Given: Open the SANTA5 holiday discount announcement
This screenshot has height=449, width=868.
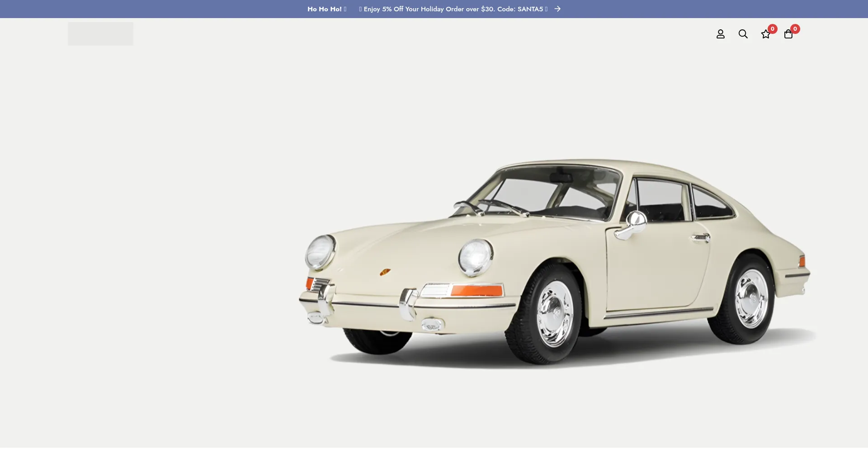Looking at the screenshot, I should pyautogui.click(x=452, y=9).
